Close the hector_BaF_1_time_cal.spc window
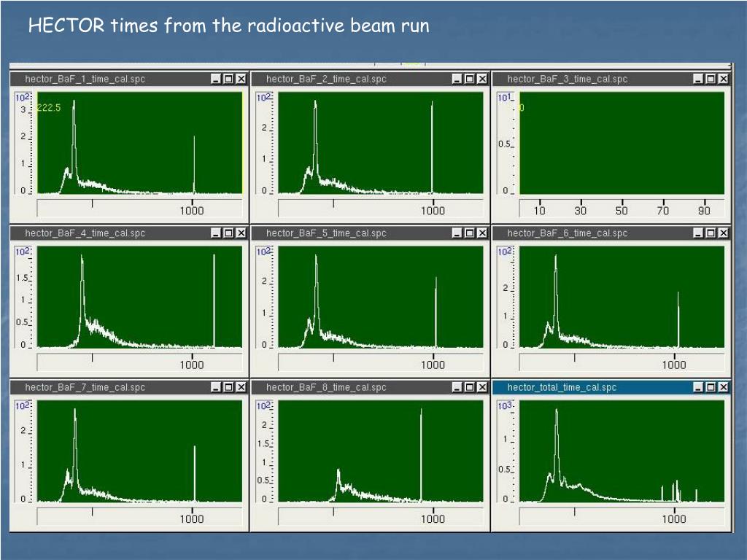Screen dimensions: 747x560 tap(241, 79)
